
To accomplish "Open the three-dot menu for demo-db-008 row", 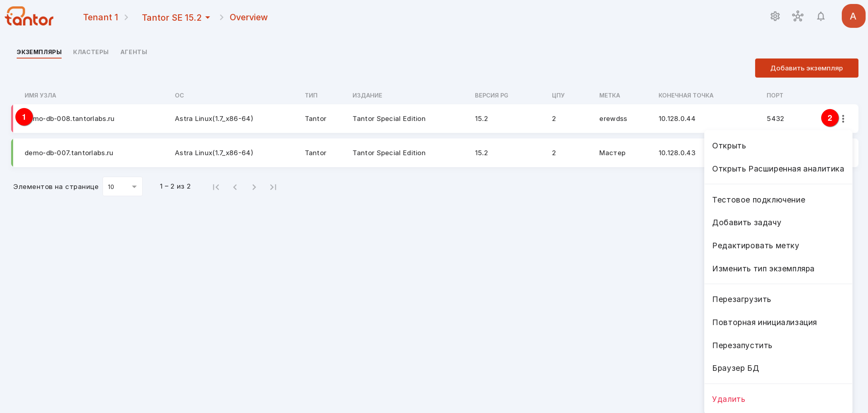I will click(843, 118).
